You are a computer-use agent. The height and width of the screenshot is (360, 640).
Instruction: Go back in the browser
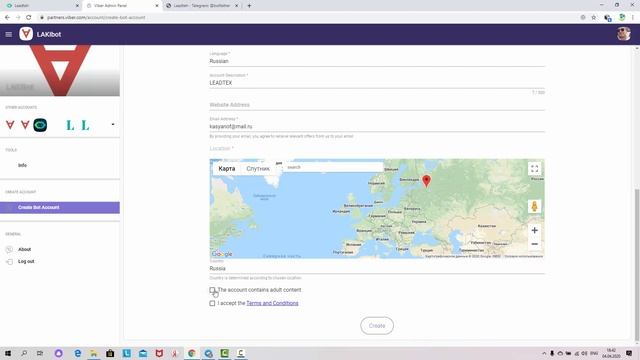point(7,18)
